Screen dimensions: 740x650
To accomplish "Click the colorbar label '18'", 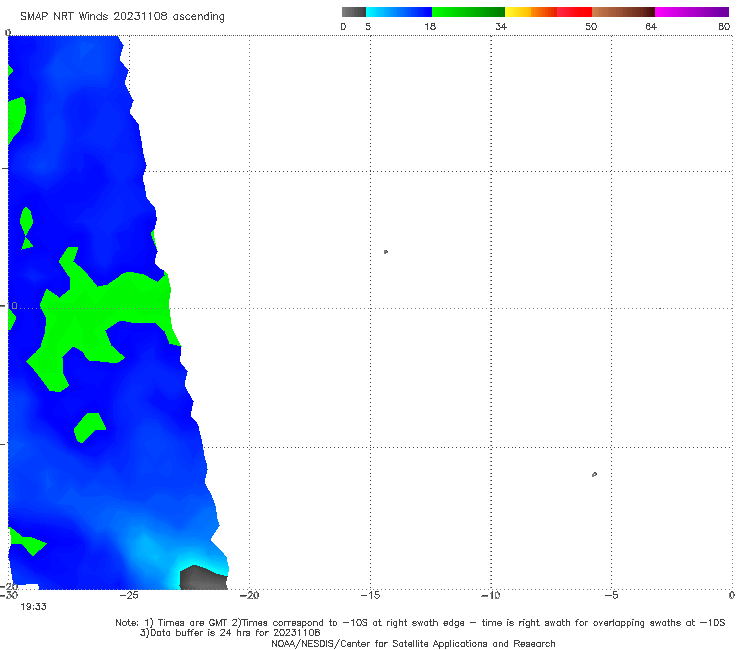I will [430, 27].
